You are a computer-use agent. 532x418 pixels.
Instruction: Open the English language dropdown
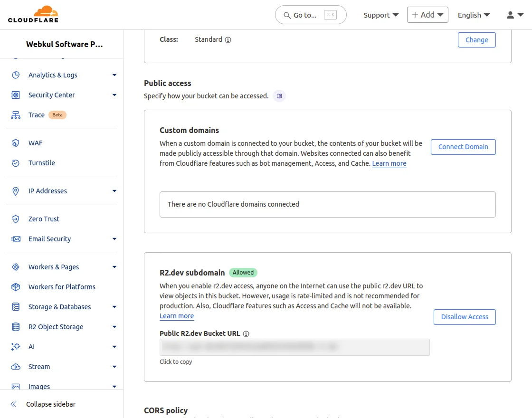pos(474,15)
